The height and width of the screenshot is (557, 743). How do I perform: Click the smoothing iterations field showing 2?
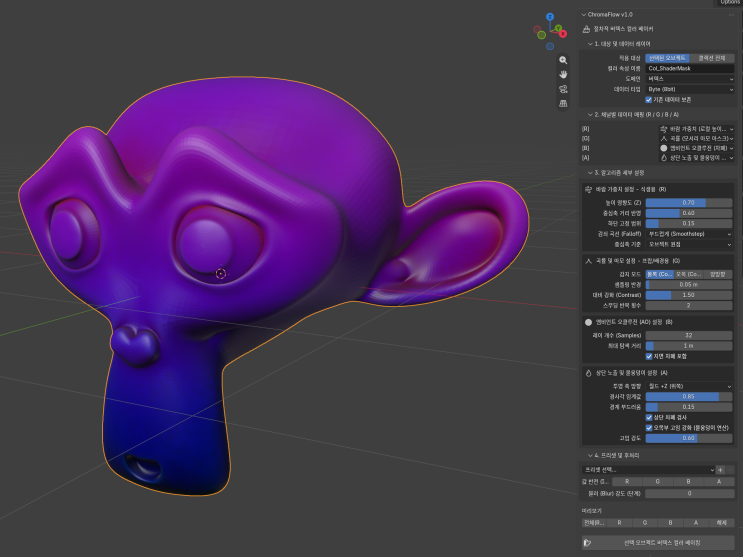pyautogui.click(x=689, y=305)
